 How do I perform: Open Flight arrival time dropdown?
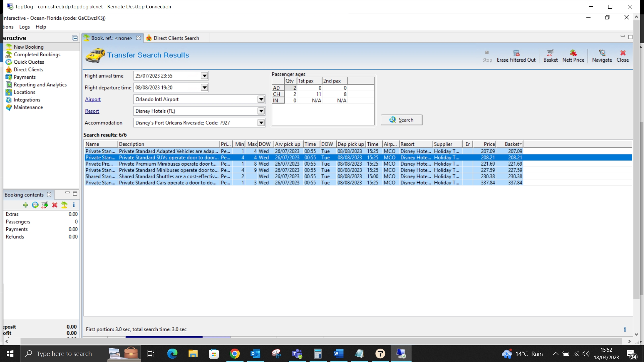(x=204, y=76)
